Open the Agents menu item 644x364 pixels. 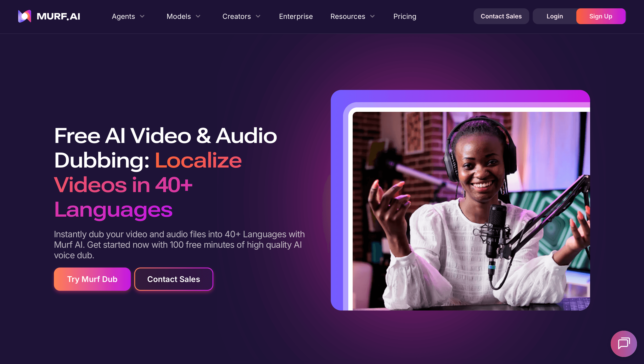coord(123,16)
